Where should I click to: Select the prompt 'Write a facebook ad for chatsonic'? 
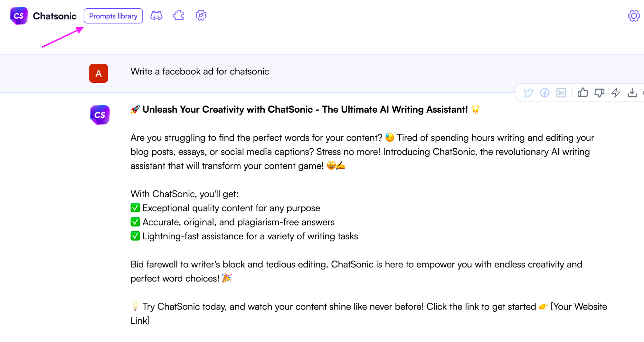coord(200,71)
